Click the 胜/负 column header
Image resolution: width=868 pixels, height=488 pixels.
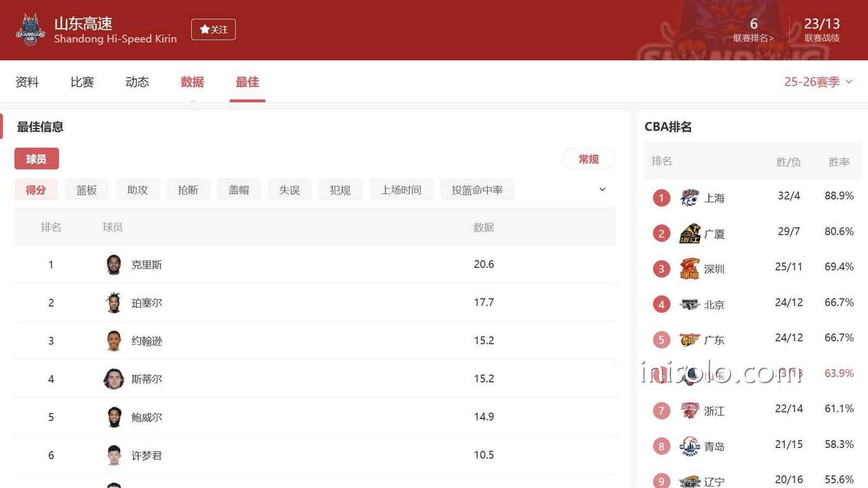coord(788,162)
